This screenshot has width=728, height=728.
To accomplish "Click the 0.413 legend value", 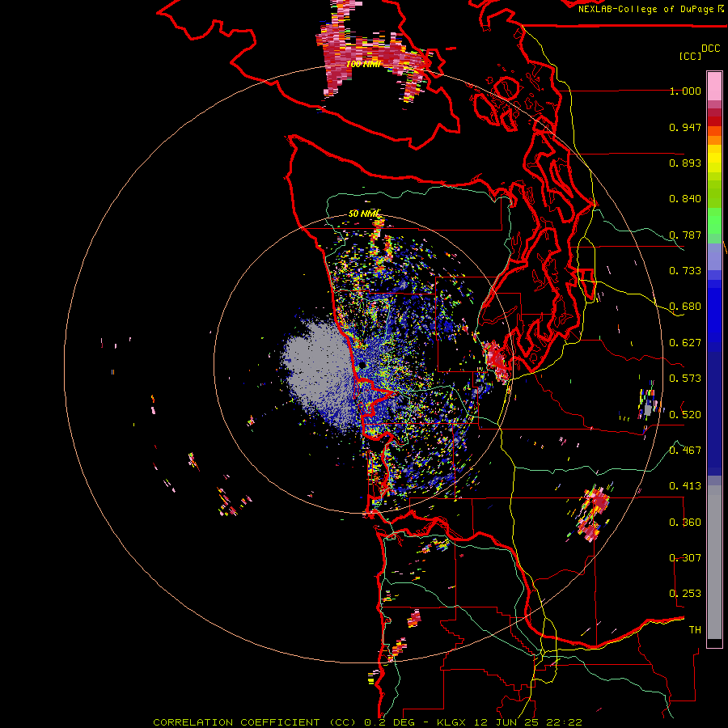I will pyautogui.click(x=685, y=486).
